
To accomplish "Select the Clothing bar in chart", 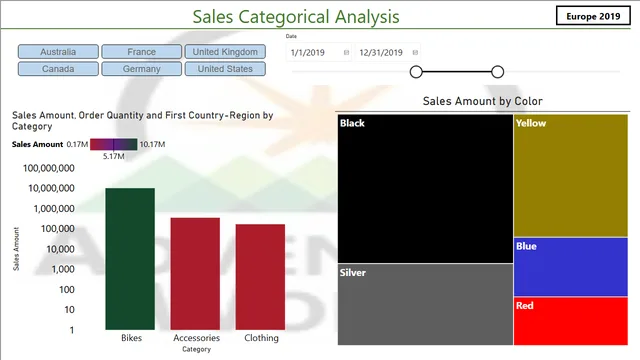I will pyautogui.click(x=260, y=277).
